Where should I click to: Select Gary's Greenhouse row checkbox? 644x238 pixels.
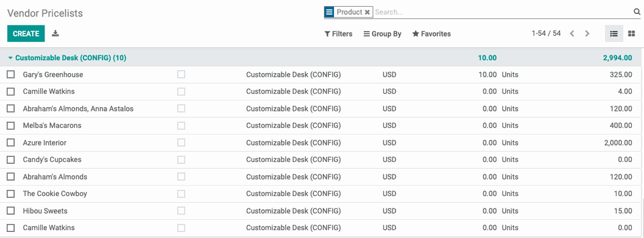(11, 75)
